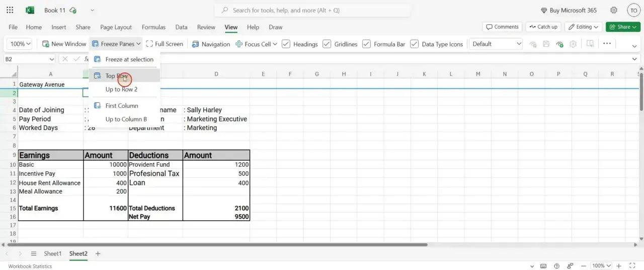This screenshot has height=270, width=644.
Task: Switch to the Insert tab
Action: [59, 27]
